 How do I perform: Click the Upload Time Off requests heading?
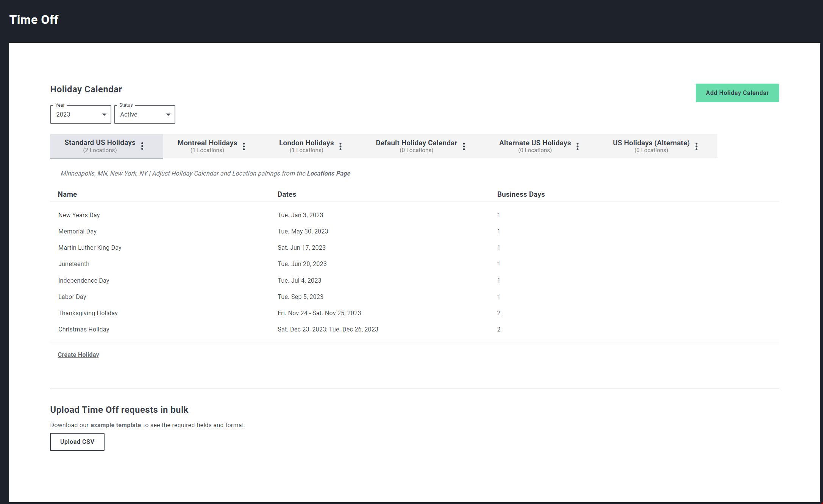(119, 410)
